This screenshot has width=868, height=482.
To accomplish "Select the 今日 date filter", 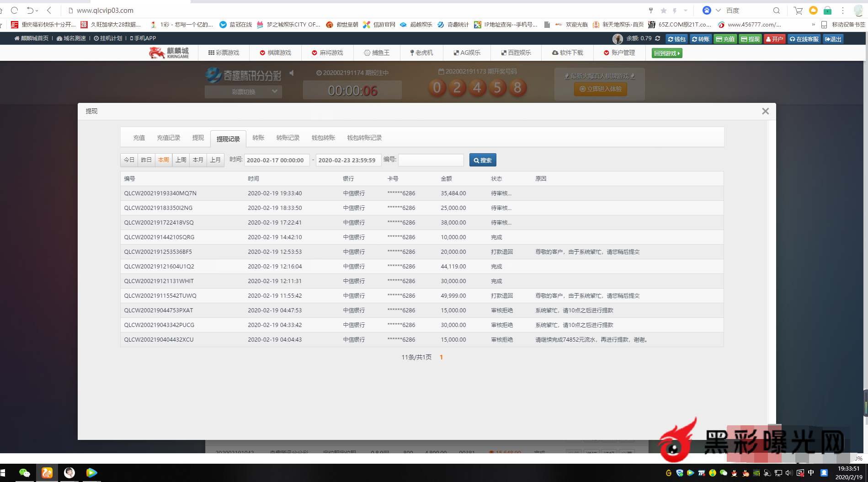I will click(129, 160).
